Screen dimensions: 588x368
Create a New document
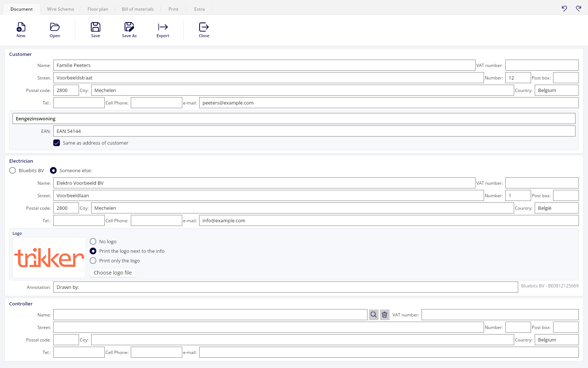(x=21, y=30)
